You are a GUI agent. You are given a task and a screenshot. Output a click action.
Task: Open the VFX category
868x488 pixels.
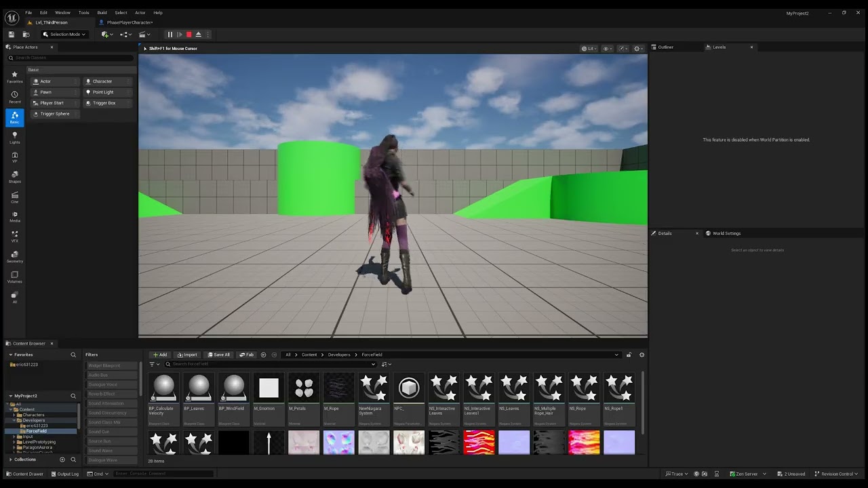point(14,237)
